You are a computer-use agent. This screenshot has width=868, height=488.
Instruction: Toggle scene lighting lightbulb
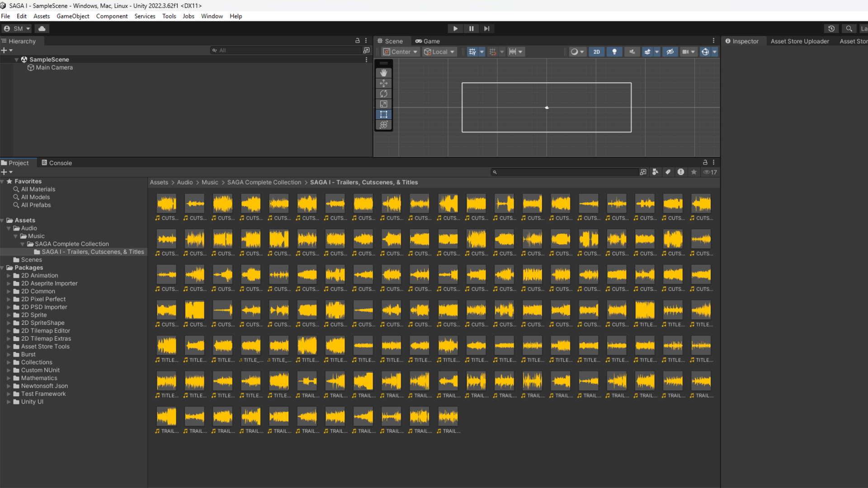click(614, 52)
